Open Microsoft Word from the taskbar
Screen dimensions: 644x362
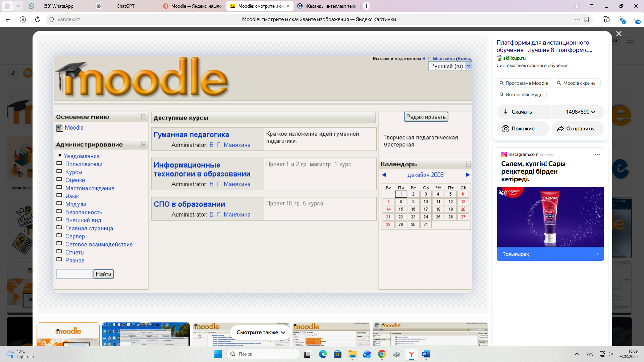click(x=426, y=354)
